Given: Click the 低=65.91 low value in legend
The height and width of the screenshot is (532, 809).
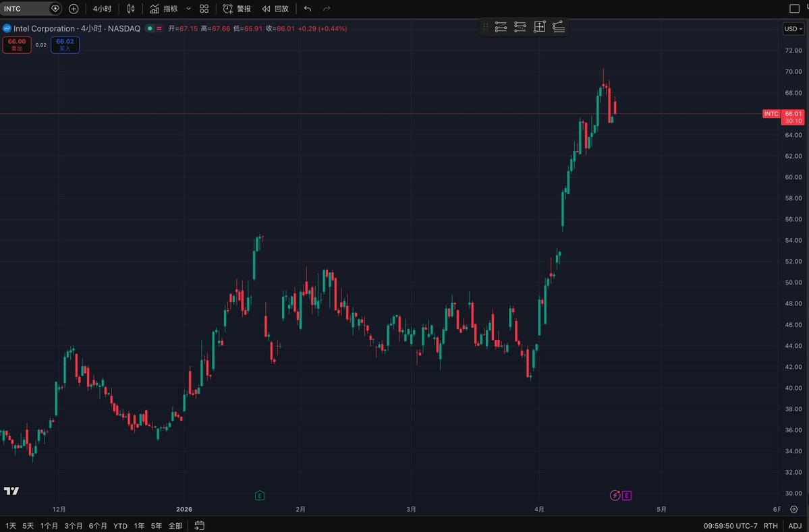Looking at the screenshot, I should point(248,28).
